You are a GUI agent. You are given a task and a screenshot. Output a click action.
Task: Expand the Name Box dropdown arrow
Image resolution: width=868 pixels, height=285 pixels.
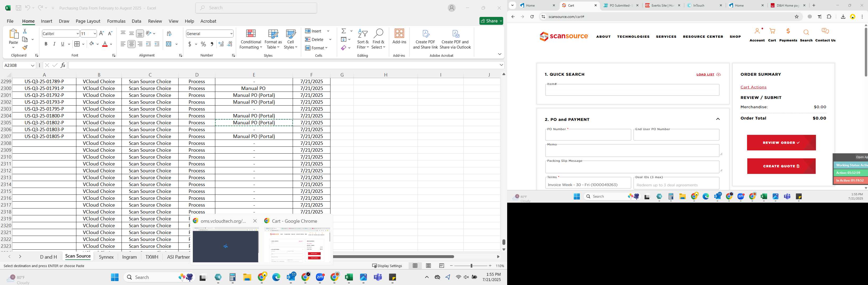pyautogui.click(x=33, y=65)
